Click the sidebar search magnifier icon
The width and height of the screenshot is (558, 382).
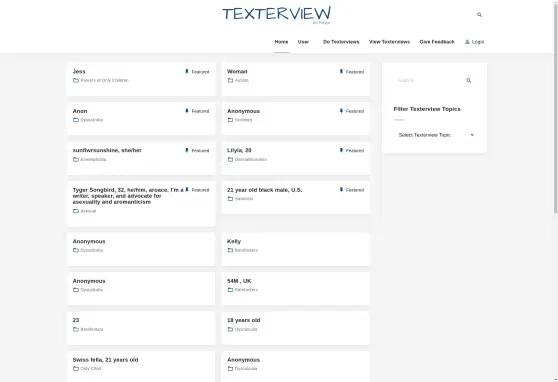[469, 80]
